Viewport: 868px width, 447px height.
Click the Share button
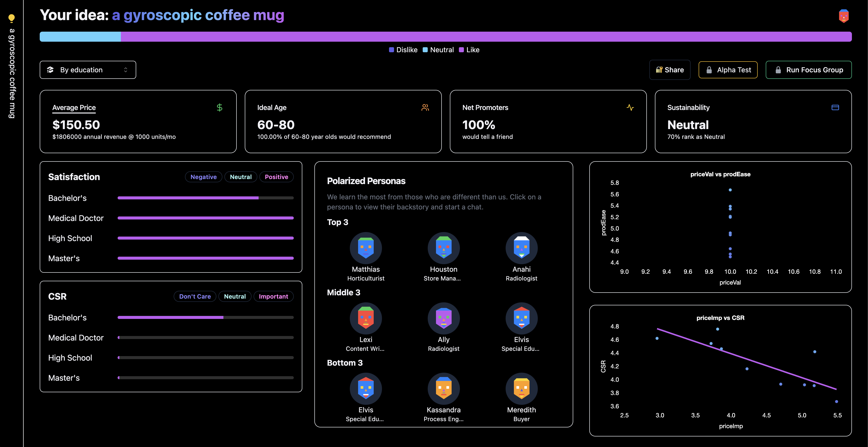[669, 70]
